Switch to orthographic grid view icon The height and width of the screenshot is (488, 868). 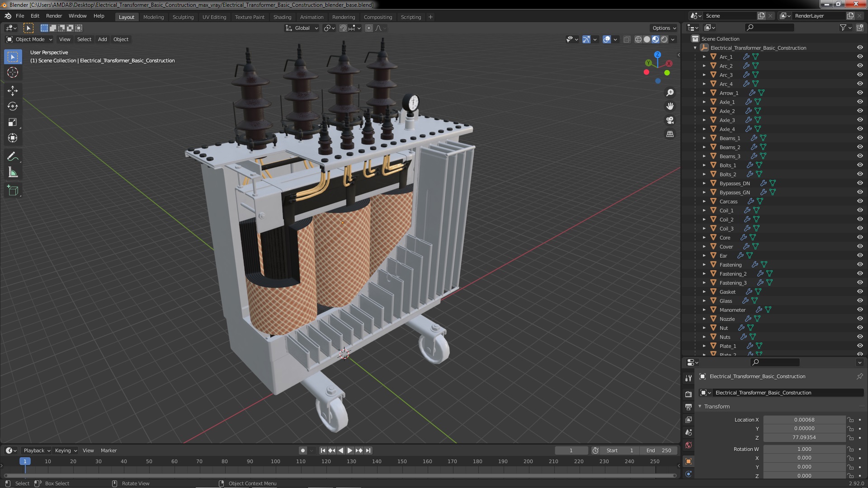tap(670, 134)
